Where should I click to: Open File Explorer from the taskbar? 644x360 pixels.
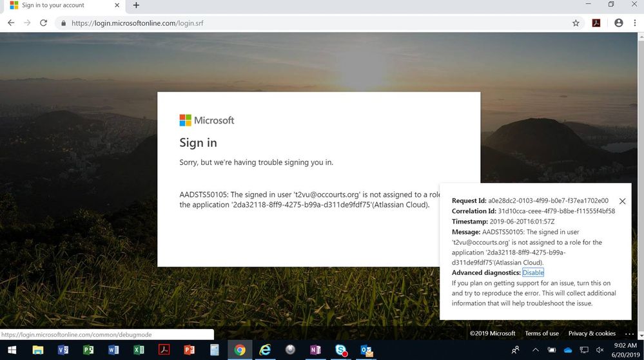pyautogui.click(x=38, y=350)
